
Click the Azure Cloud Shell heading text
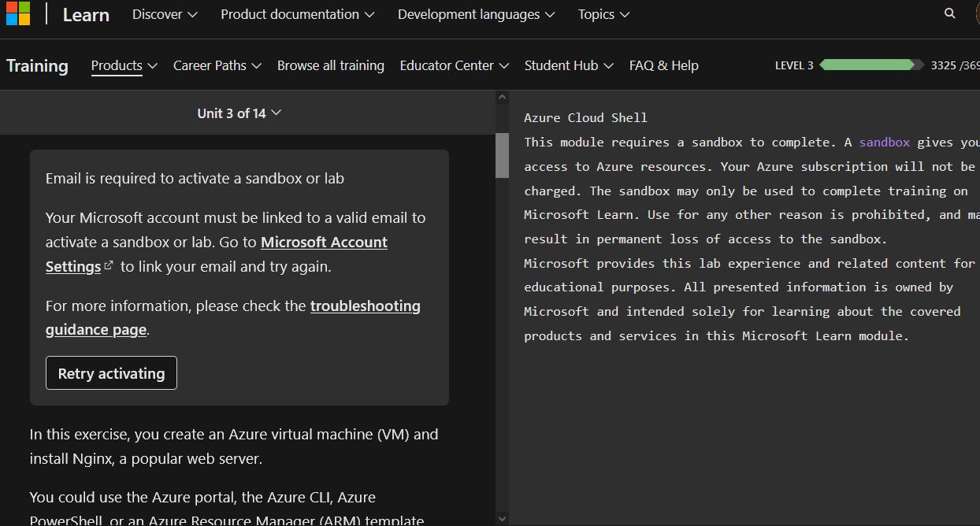tap(585, 118)
